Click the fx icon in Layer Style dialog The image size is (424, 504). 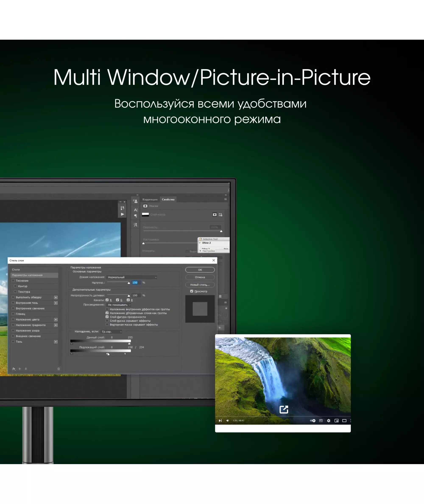click(14, 369)
